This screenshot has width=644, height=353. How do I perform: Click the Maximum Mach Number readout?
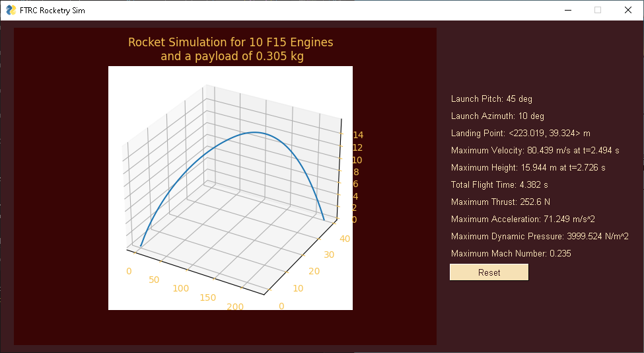tap(511, 254)
